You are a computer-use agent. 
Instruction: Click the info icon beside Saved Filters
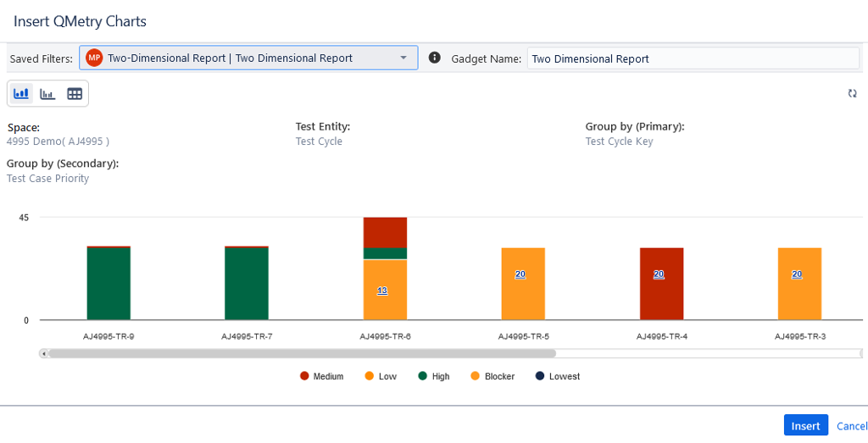435,58
